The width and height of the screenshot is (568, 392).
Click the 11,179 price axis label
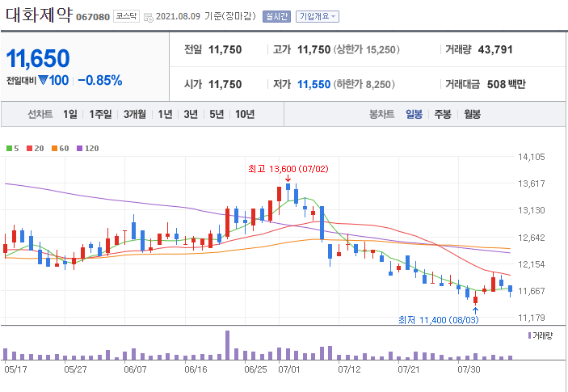coord(531,318)
